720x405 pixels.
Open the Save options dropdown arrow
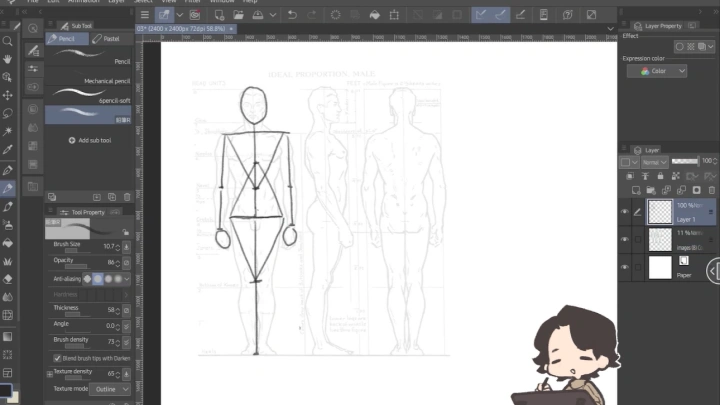tap(273, 15)
